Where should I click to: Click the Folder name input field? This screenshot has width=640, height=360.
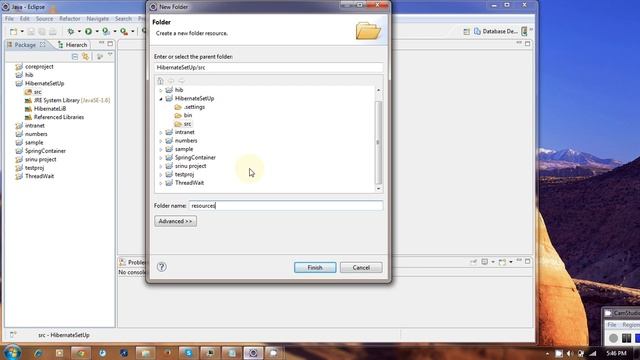(x=286, y=206)
